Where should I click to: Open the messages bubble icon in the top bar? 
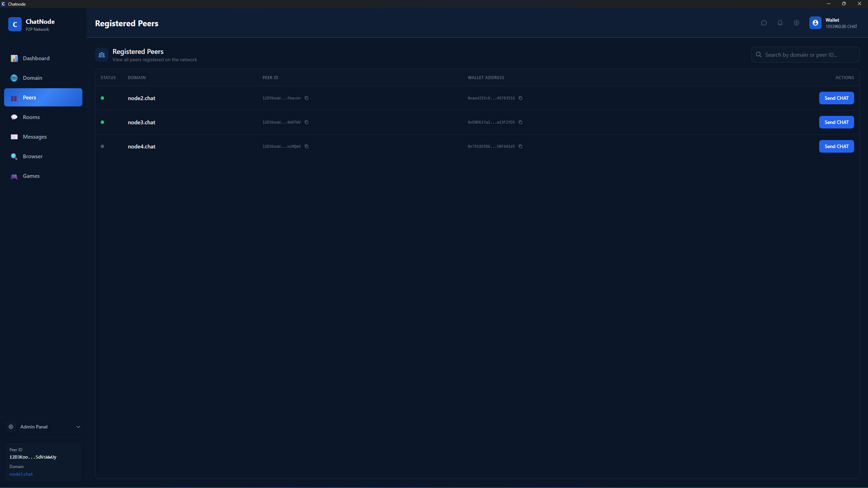pos(764,23)
